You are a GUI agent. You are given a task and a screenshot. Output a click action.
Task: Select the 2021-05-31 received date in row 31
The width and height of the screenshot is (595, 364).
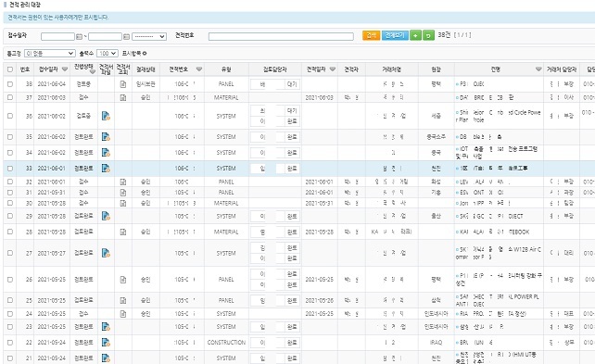(x=52, y=193)
